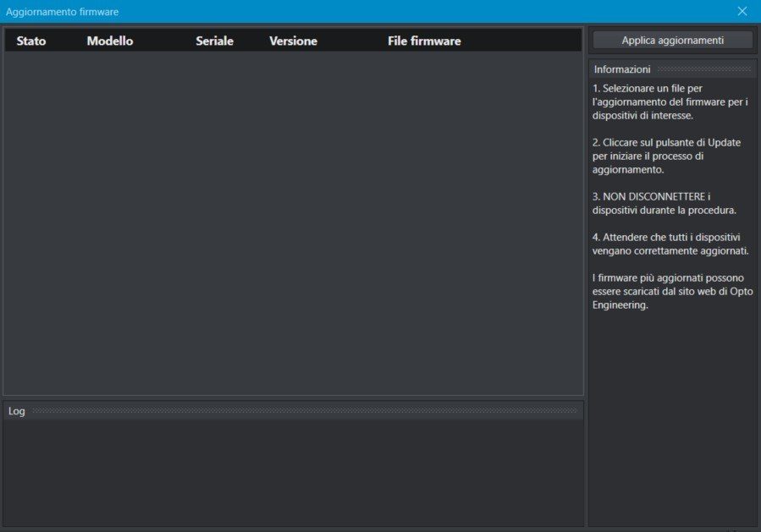Close the Aggiornamento firmware window
The width and height of the screenshot is (761, 532).
(742, 11)
